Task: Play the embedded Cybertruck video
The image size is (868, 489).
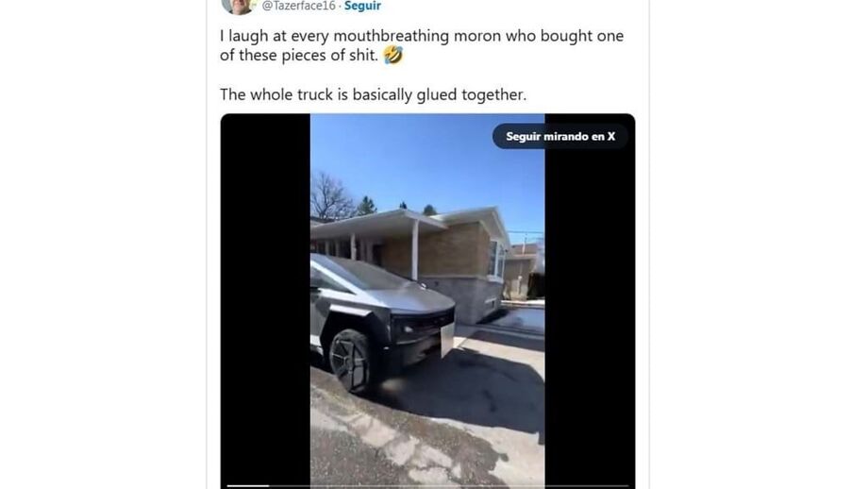Action: point(427,301)
